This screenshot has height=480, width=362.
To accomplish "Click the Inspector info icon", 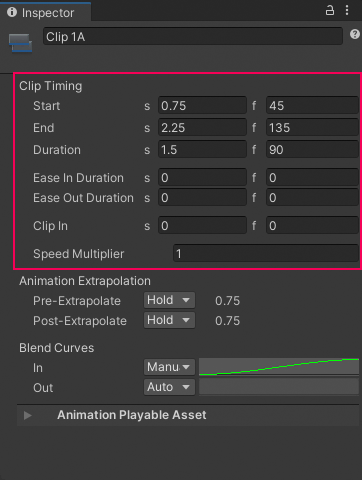I will pyautogui.click(x=12, y=12).
